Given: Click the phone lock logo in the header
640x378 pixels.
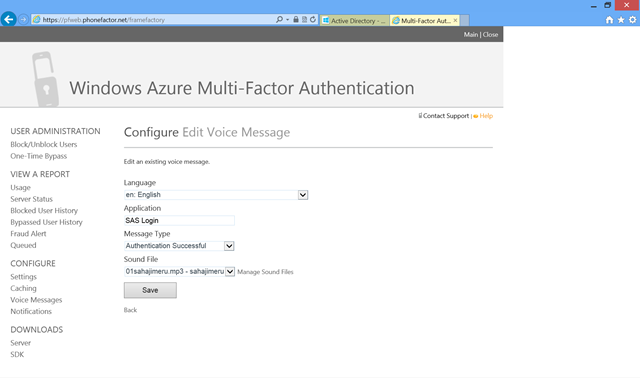Looking at the screenshot, I should (x=45, y=79).
